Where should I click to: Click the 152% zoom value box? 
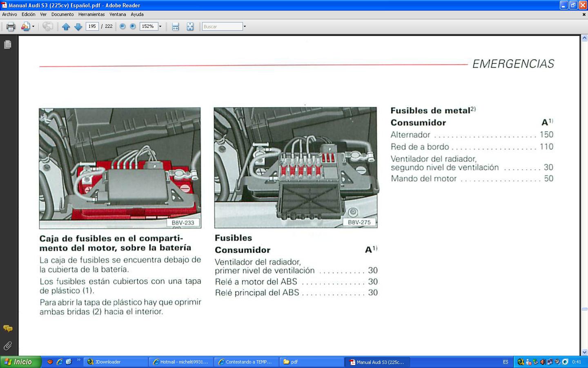click(x=149, y=26)
